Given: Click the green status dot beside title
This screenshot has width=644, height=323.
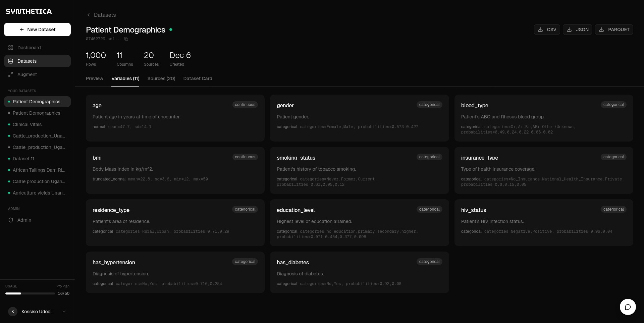Looking at the screenshot, I should (x=171, y=30).
